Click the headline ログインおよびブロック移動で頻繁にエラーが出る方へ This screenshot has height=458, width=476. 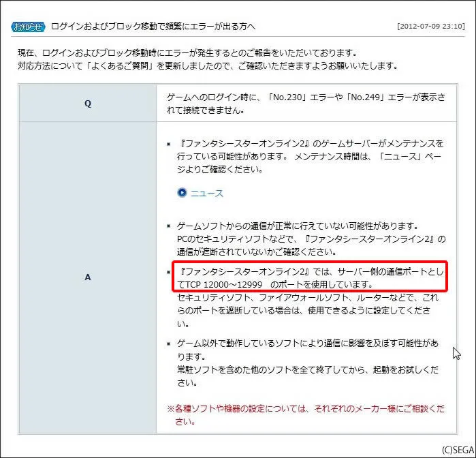[153, 27]
